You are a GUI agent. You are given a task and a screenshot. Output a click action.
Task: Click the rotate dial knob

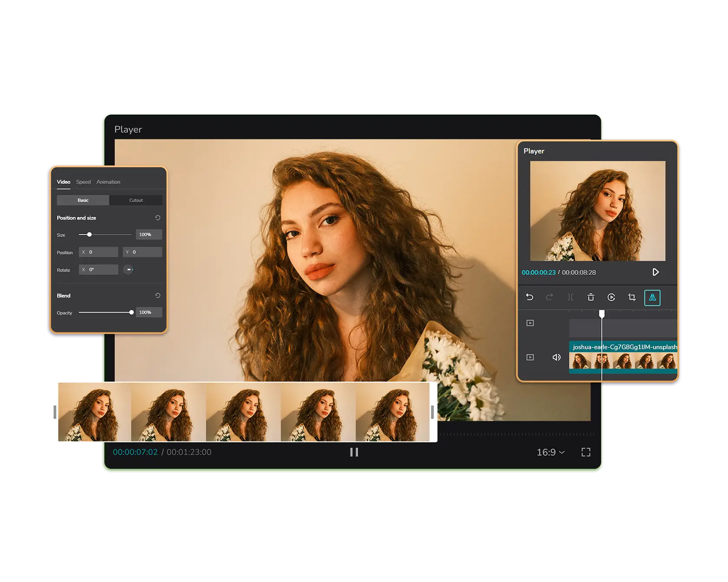click(x=128, y=269)
